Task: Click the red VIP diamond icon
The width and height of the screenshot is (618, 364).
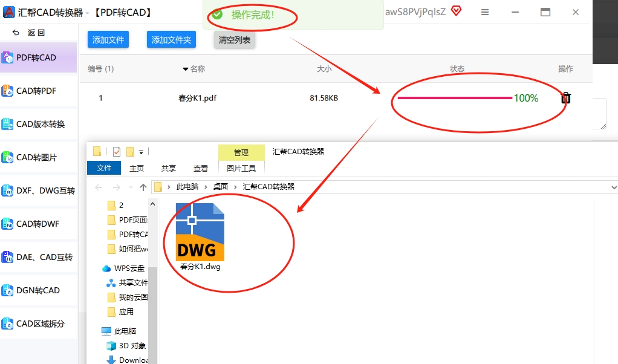Action: [x=456, y=11]
